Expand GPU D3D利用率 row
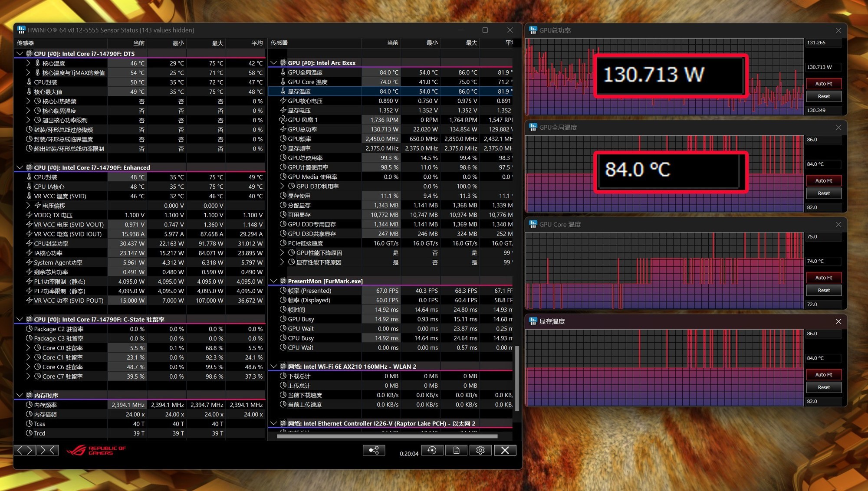This screenshot has height=491, width=868. click(x=282, y=186)
